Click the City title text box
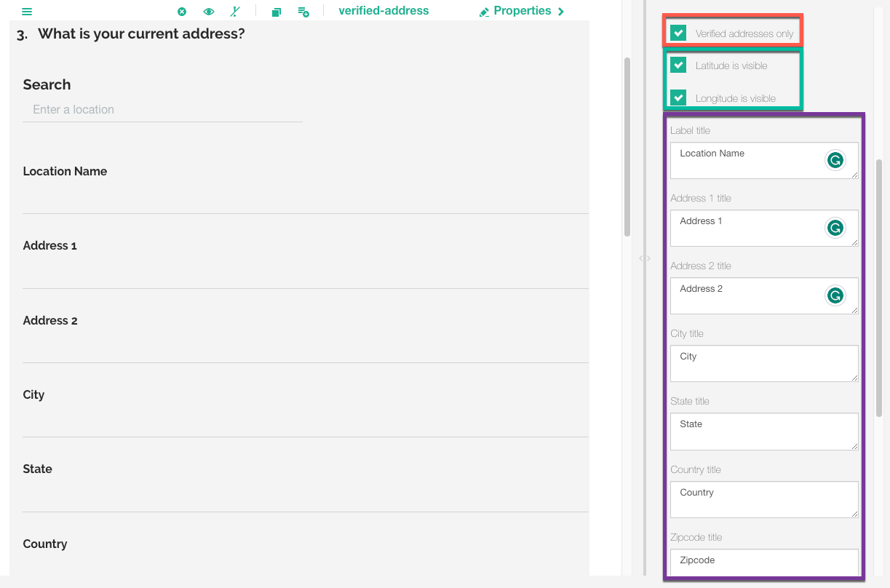This screenshot has width=890, height=588. point(763,362)
